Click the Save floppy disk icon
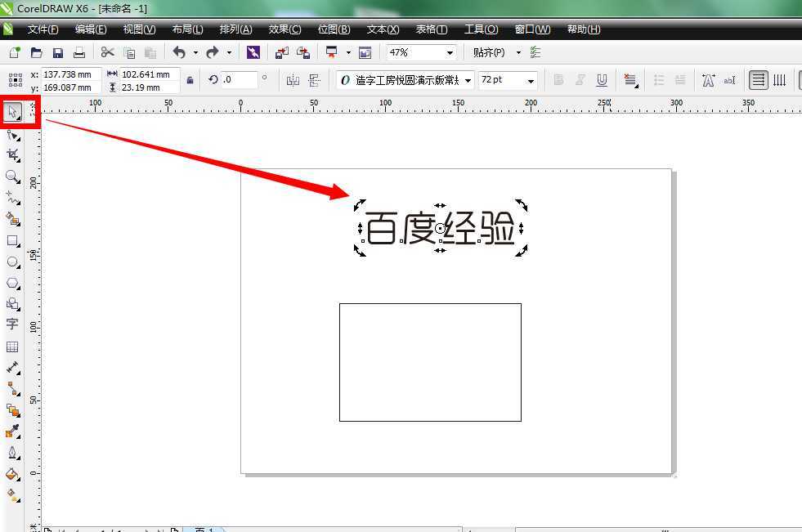This screenshot has width=802, height=532. click(58, 52)
